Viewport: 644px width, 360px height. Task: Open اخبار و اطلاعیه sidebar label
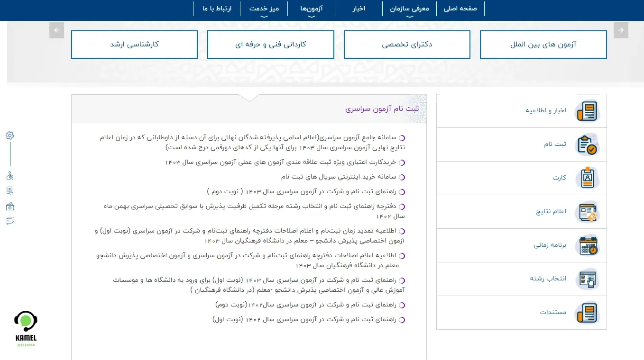tap(546, 110)
